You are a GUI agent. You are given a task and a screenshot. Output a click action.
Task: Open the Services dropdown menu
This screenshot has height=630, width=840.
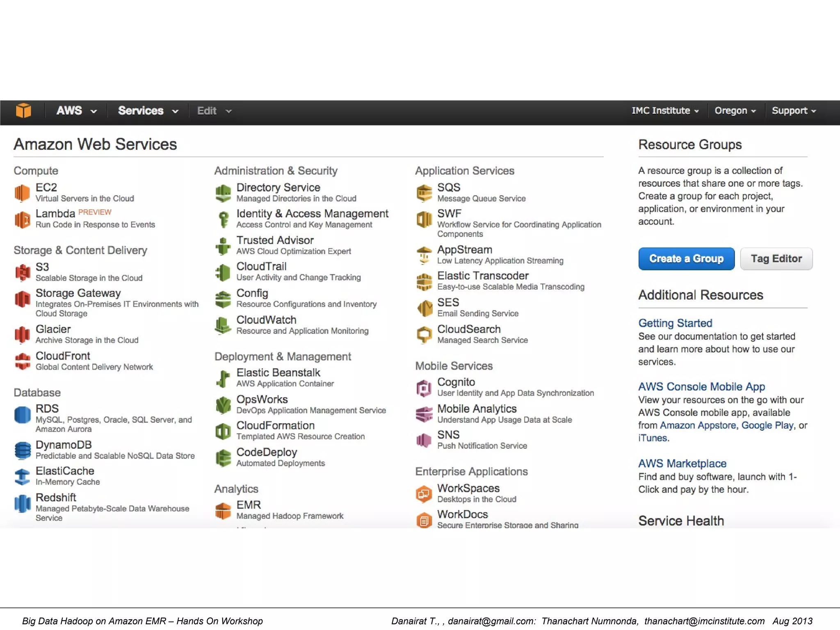148,111
